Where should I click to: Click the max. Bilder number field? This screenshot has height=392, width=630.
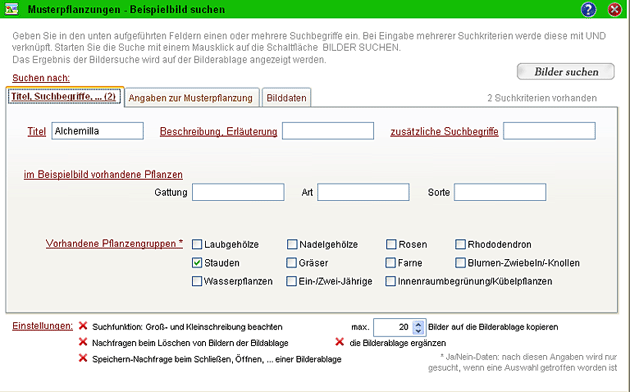click(x=393, y=327)
